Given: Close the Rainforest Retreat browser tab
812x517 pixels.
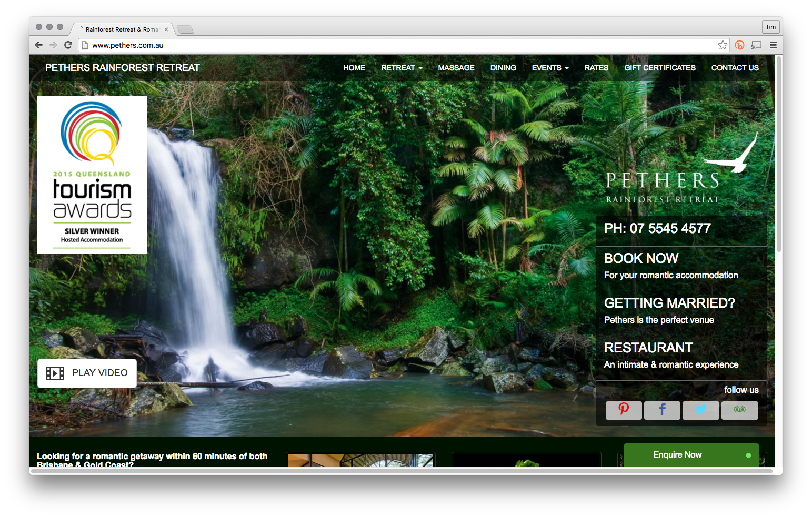Looking at the screenshot, I should coord(166,29).
